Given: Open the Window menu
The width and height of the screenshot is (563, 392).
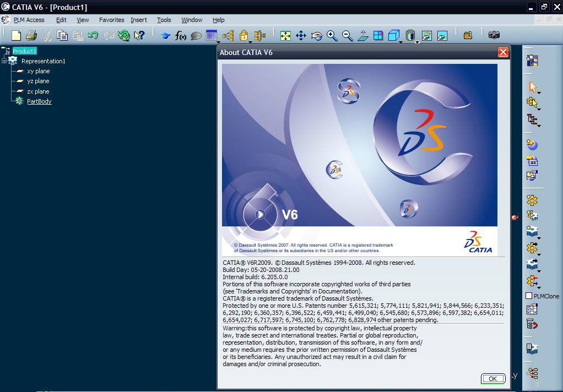Looking at the screenshot, I should tap(192, 20).
